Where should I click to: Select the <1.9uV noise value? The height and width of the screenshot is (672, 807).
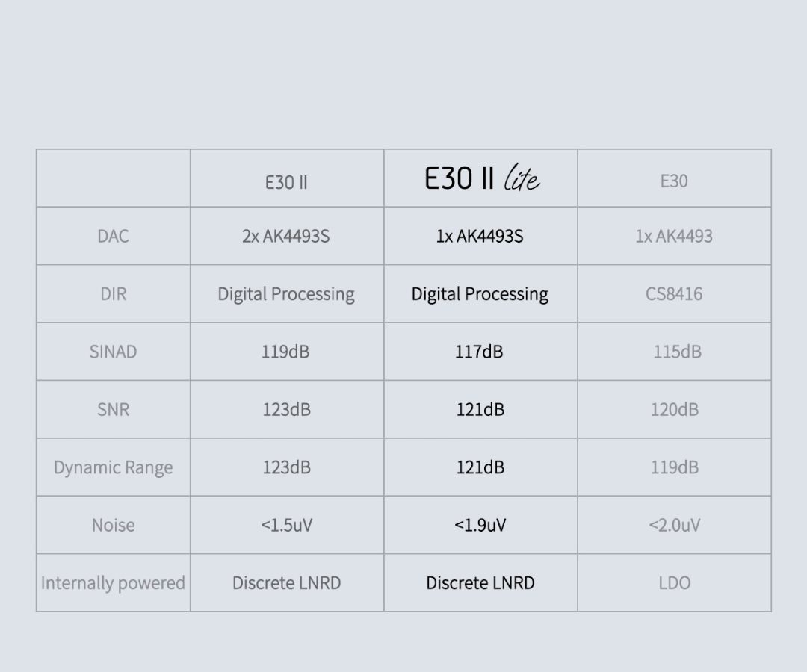point(480,525)
